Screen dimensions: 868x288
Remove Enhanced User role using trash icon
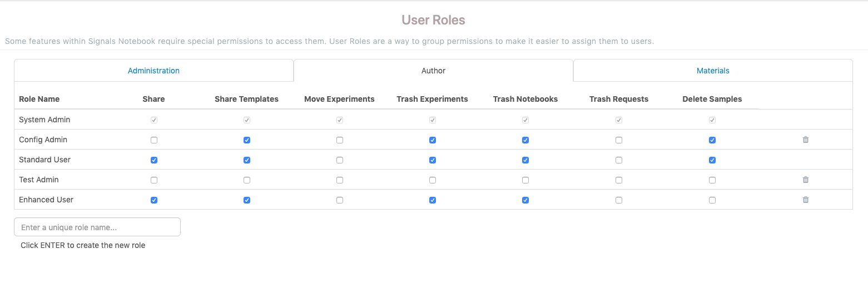pyautogui.click(x=805, y=200)
